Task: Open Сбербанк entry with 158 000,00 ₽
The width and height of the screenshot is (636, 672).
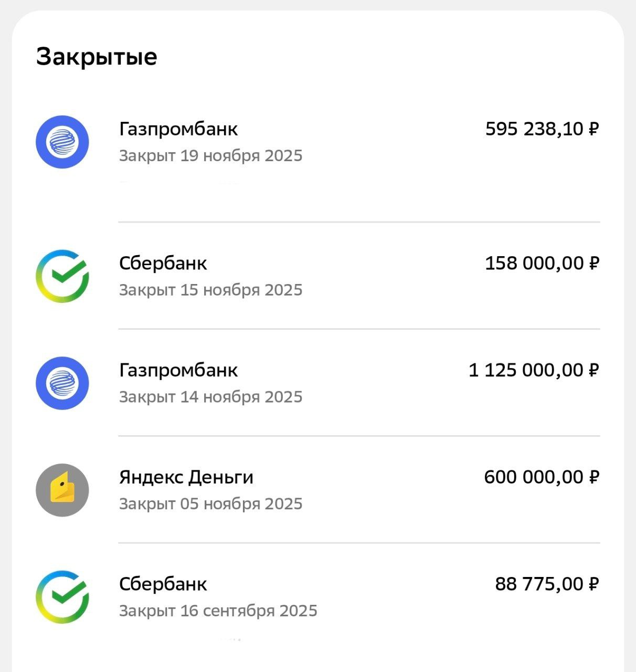Action: 163,263
